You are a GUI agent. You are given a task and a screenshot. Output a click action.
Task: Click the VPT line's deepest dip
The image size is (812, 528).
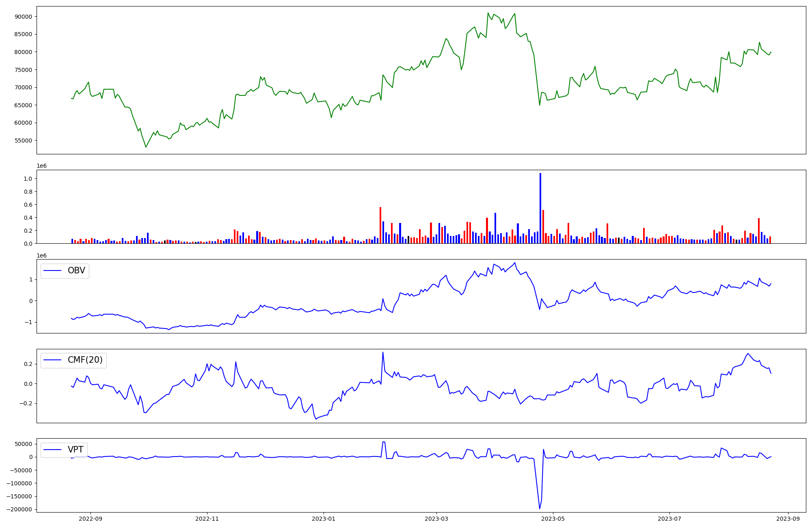tap(540, 509)
